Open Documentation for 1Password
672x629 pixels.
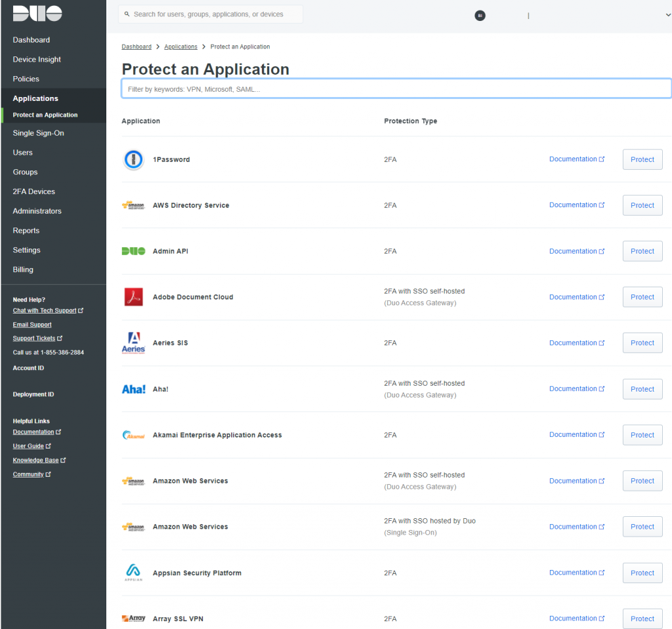[x=577, y=159]
